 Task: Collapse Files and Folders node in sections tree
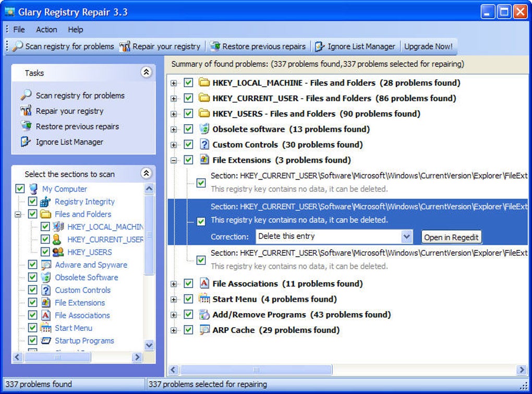(18, 214)
